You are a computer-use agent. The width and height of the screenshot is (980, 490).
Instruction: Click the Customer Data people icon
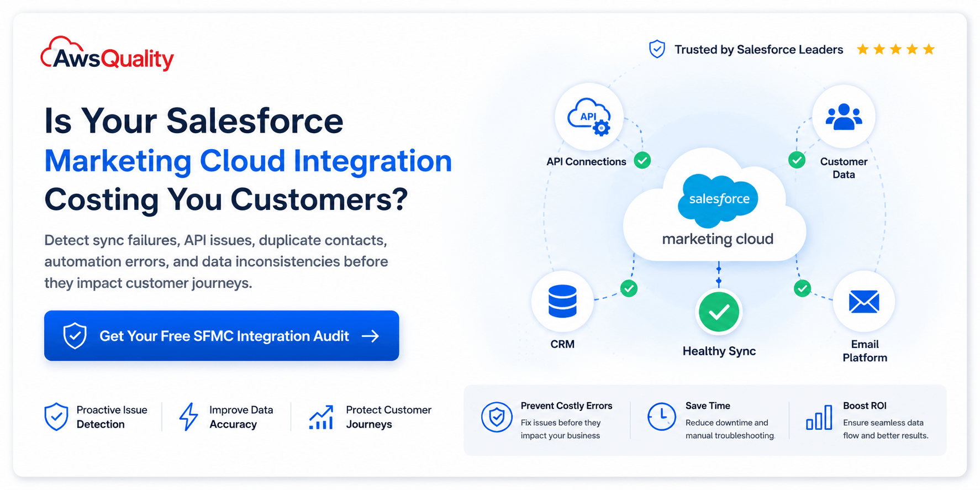(844, 117)
